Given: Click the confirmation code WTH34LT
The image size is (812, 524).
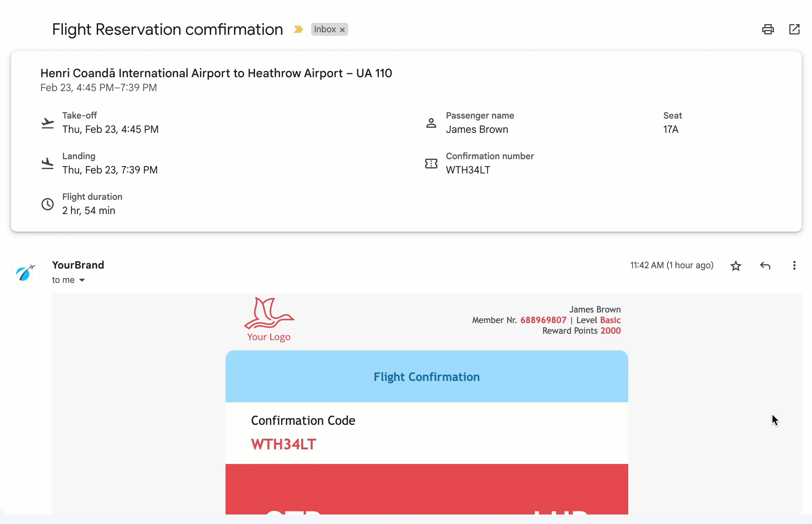Looking at the screenshot, I should (283, 444).
